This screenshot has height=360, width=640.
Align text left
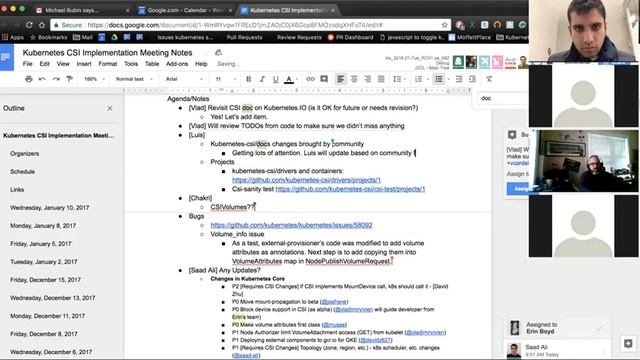(x=340, y=79)
